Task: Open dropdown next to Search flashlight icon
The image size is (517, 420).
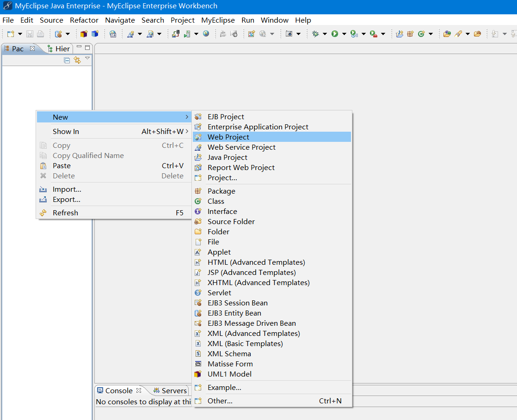Action: [468, 34]
